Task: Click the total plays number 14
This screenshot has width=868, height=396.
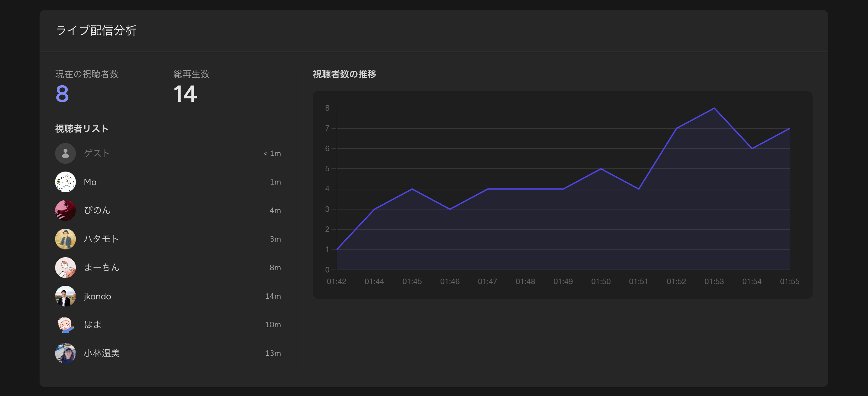Action: [185, 94]
